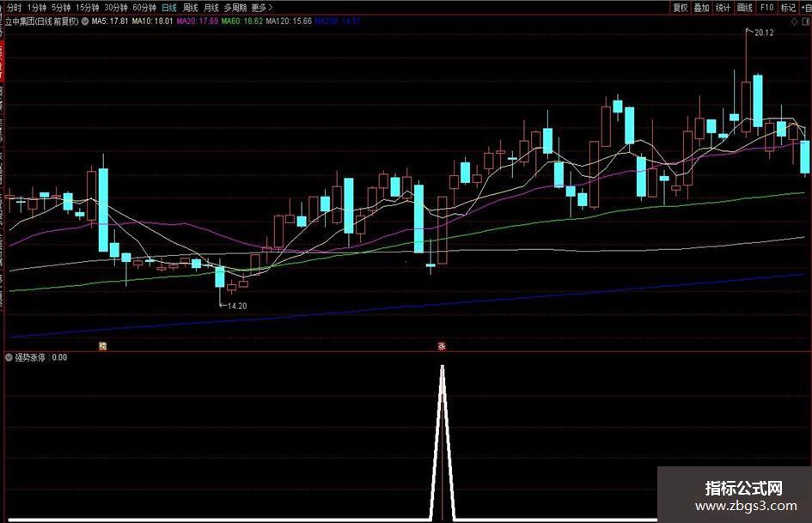This screenshot has width=812, height=523.
Task: Open the 统计 statistics button
Action: pyautogui.click(x=723, y=7)
